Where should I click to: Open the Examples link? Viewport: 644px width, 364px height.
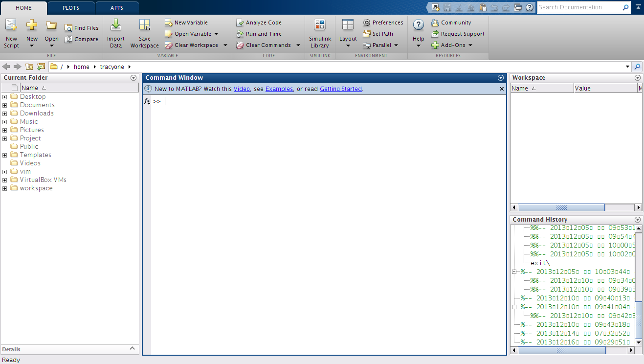click(x=279, y=89)
